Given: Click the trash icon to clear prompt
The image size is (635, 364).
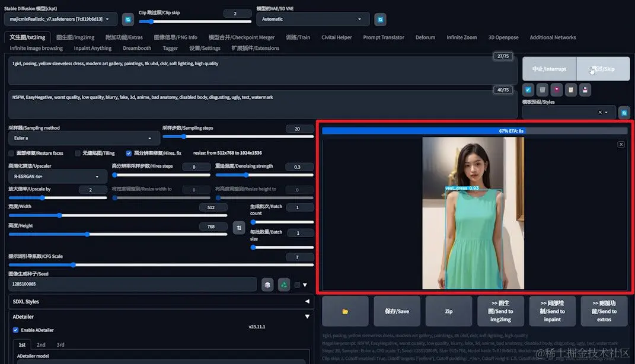Looking at the screenshot, I should point(543,90).
